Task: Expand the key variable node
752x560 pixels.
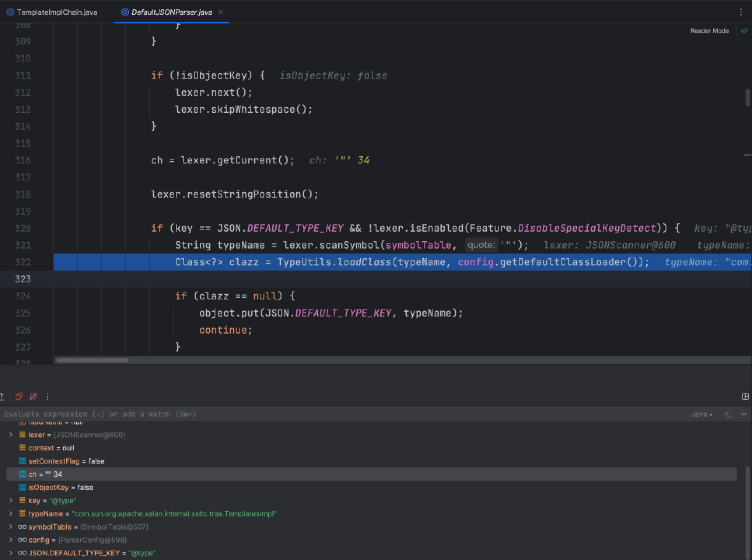Action: [11, 500]
